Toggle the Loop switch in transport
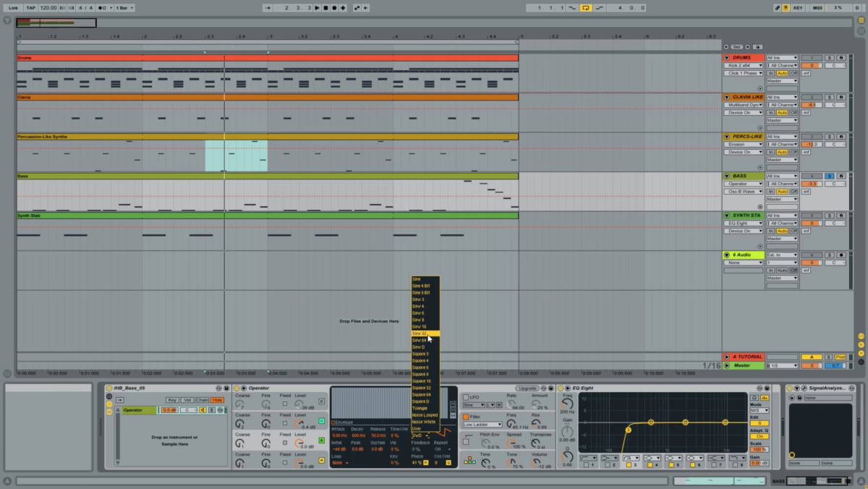 point(586,8)
